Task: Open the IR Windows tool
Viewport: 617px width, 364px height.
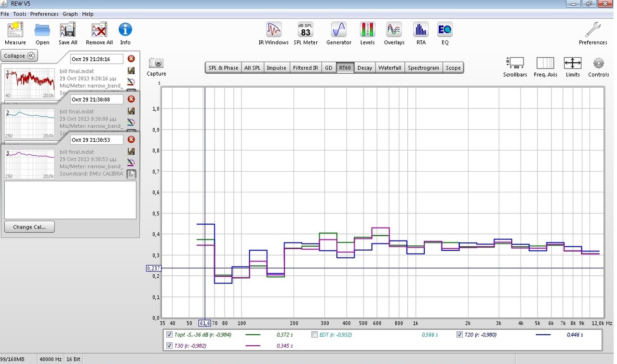Action: click(x=273, y=30)
